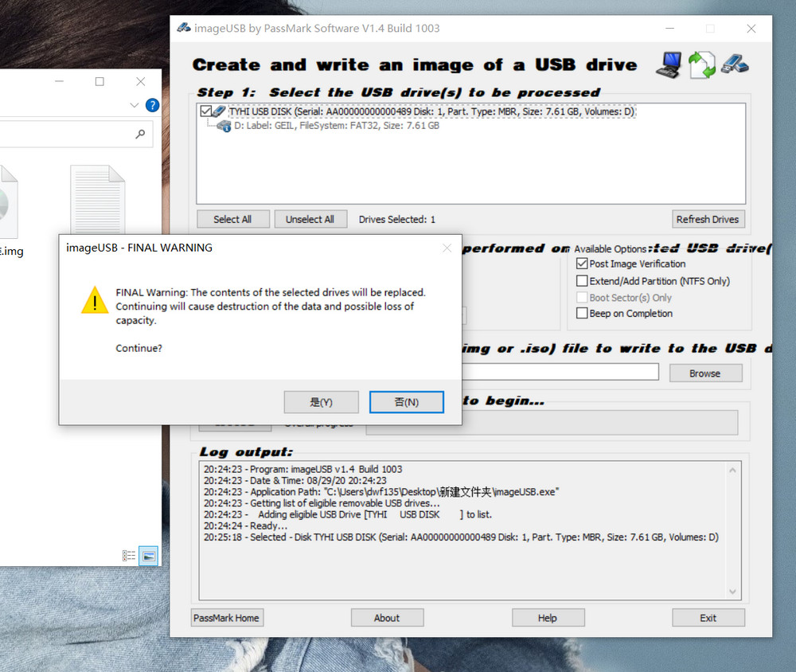Click the help question mark in File Explorer
Viewport: 796px width, 672px height.
[x=152, y=105]
